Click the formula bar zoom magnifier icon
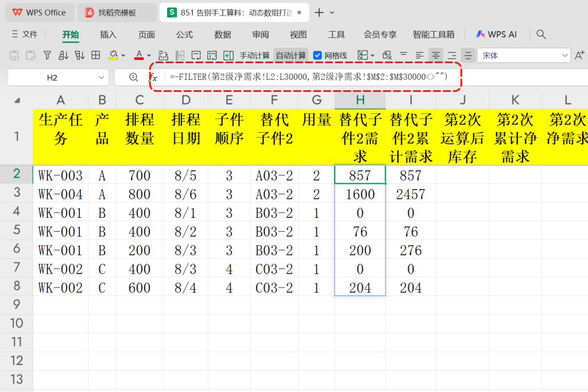The width and height of the screenshot is (588, 392). click(x=133, y=78)
